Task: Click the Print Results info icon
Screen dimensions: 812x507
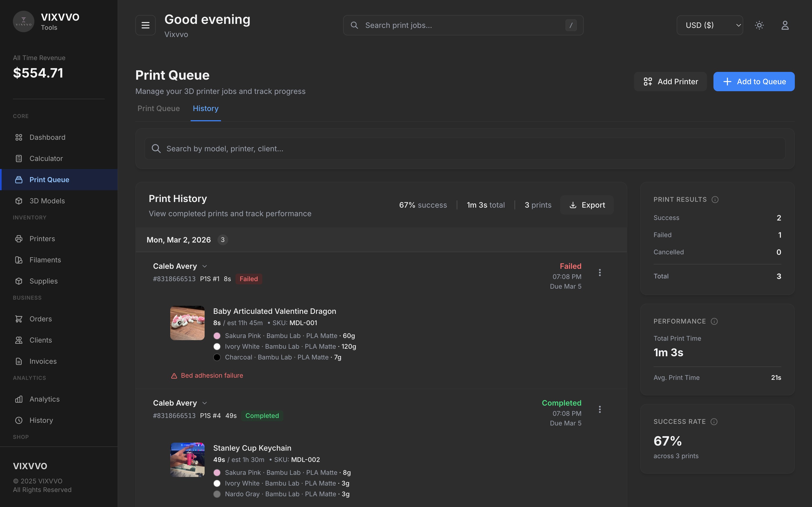Action: (x=715, y=200)
